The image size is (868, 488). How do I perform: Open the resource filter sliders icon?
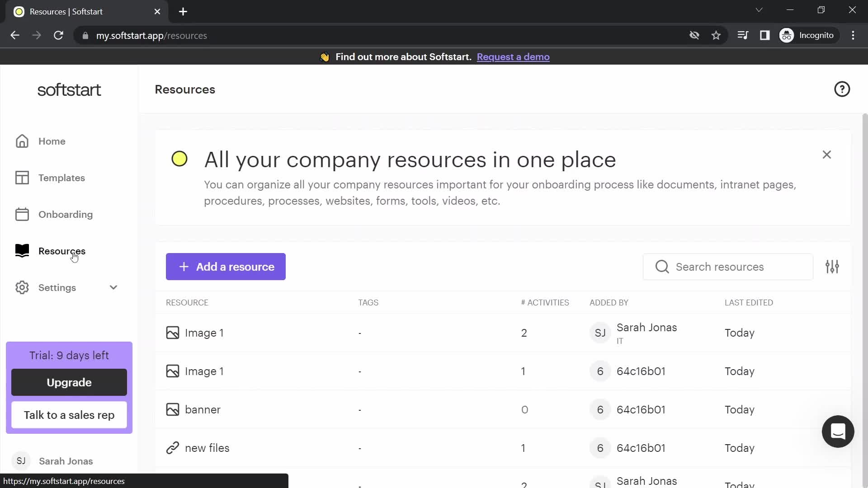click(832, 267)
